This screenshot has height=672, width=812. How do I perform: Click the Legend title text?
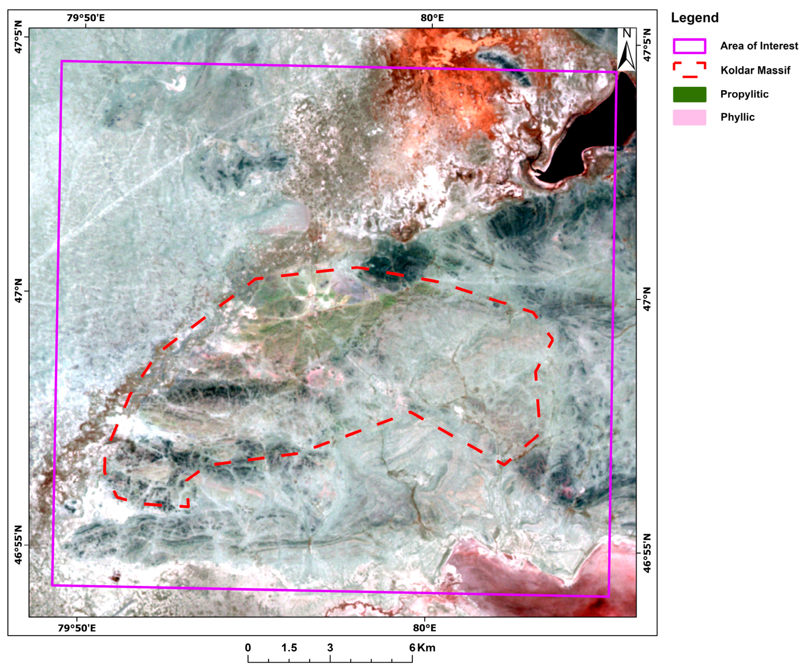[694, 18]
